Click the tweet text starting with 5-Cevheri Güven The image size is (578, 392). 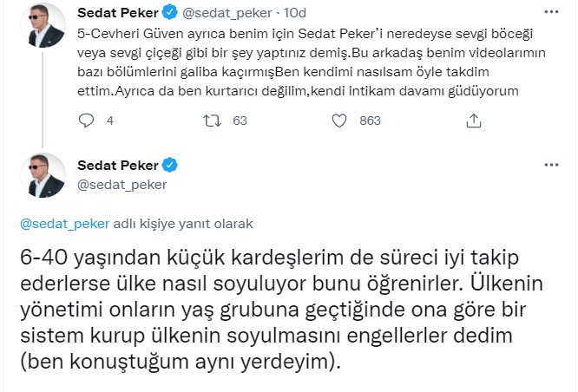[x=311, y=62]
